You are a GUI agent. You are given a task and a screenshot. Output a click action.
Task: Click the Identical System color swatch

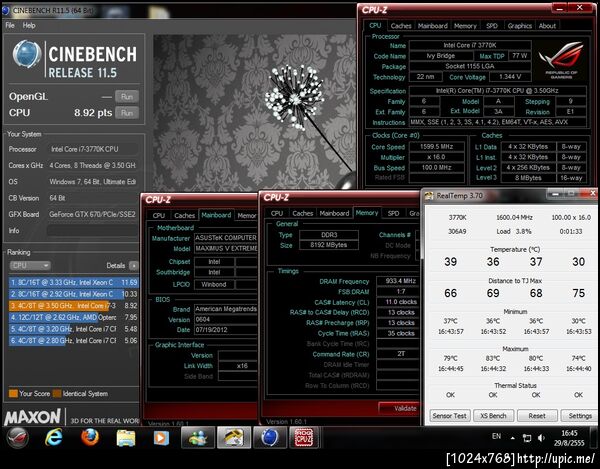coord(57,394)
